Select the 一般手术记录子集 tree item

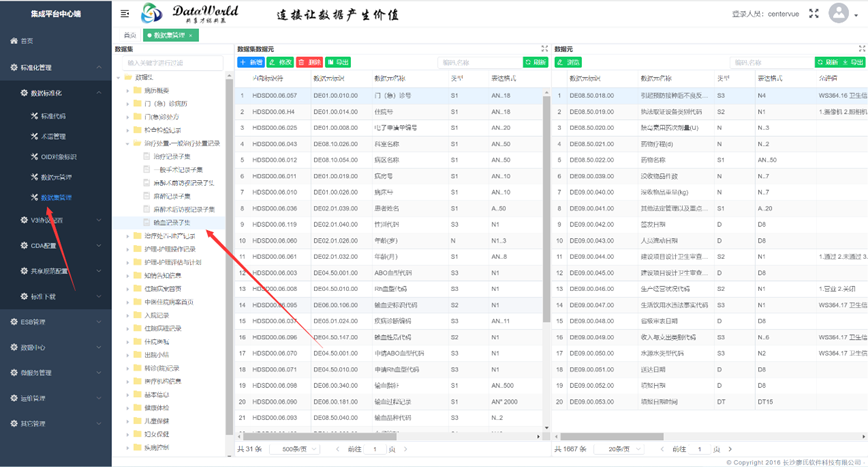tap(178, 169)
